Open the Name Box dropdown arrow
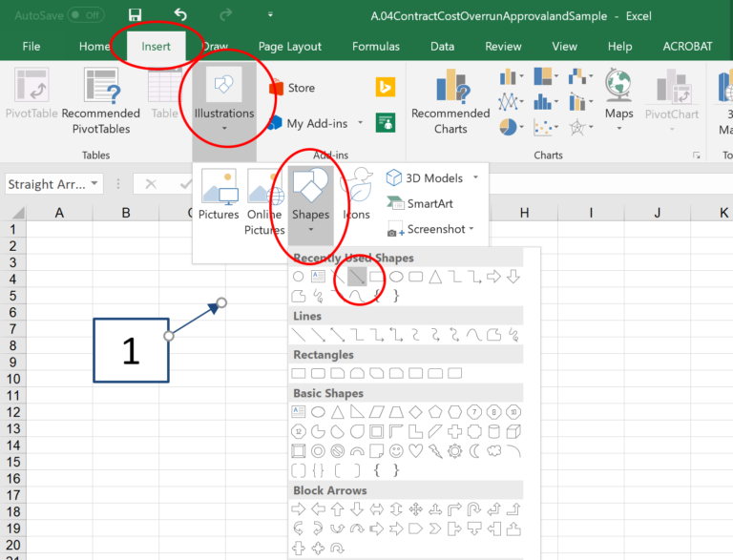 [x=95, y=184]
